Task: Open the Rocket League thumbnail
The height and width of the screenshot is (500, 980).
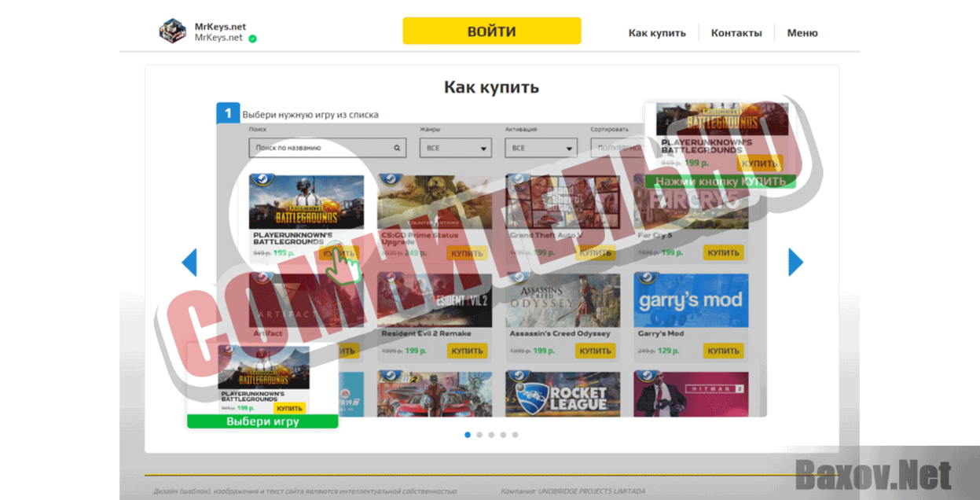Action: coord(563,394)
